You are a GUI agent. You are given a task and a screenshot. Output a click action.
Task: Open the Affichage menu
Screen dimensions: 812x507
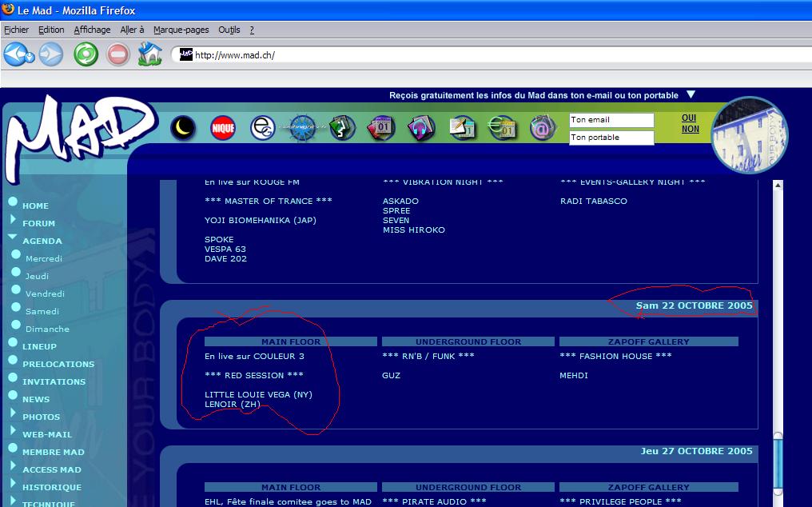[92, 30]
